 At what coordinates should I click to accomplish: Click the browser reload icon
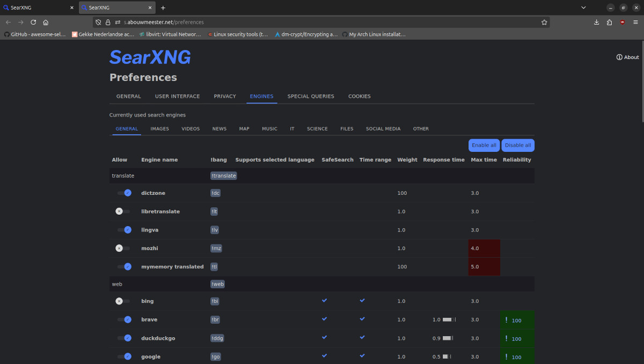33,22
